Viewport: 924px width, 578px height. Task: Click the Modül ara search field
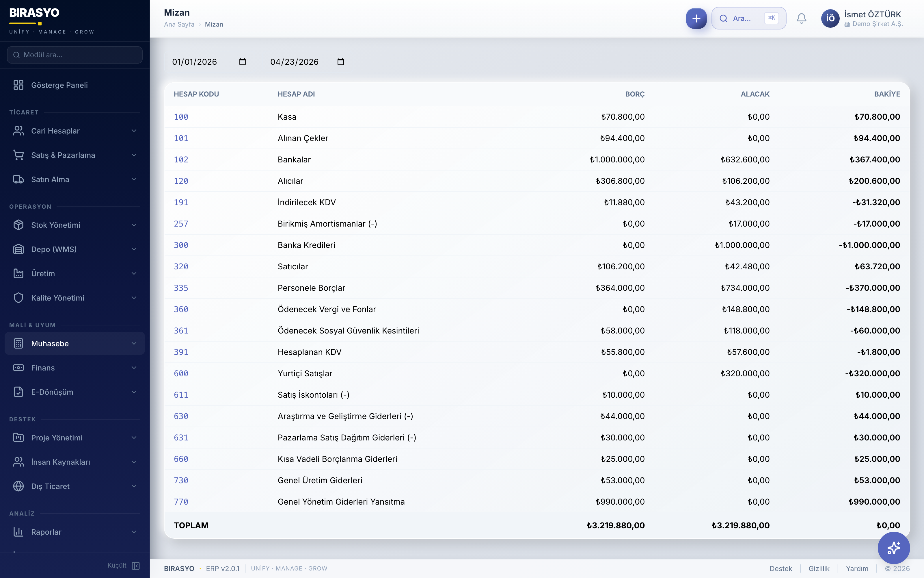(75, 55)
